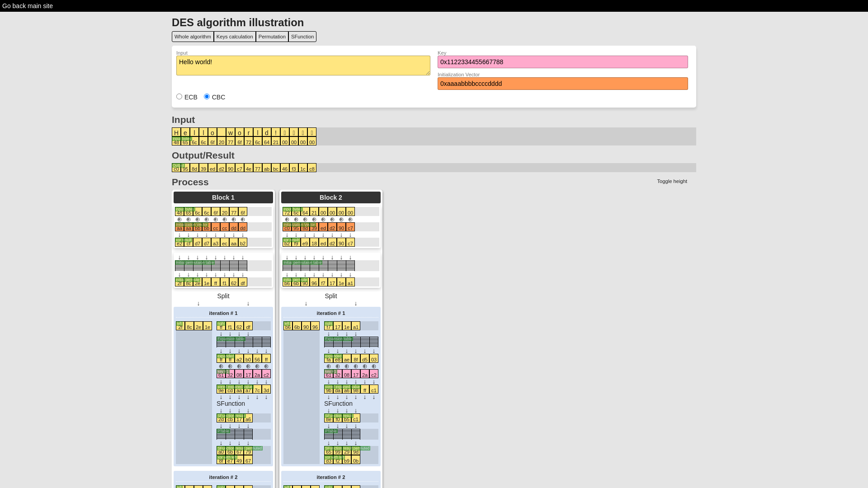
Task: Click the Split icon in Block 2
Action: point(330,296)
